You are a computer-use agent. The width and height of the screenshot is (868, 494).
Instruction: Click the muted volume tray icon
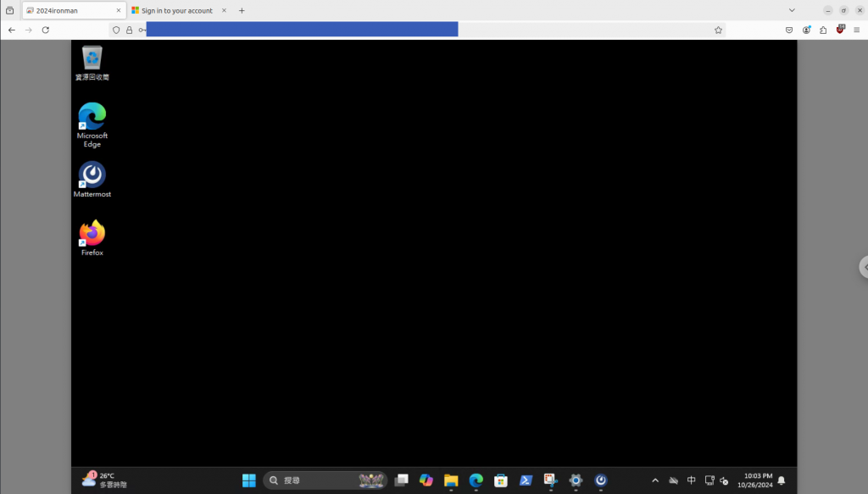[x=724, y=480]
